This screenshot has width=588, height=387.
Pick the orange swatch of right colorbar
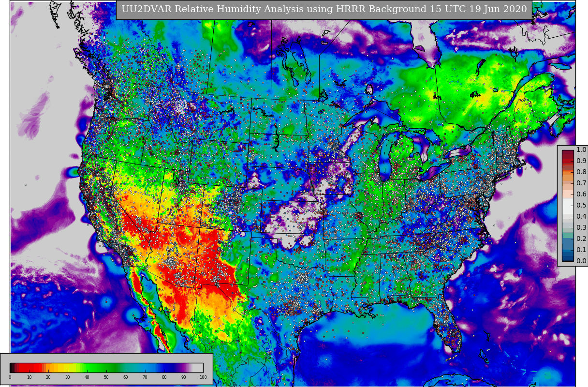[x=568, y=172]
